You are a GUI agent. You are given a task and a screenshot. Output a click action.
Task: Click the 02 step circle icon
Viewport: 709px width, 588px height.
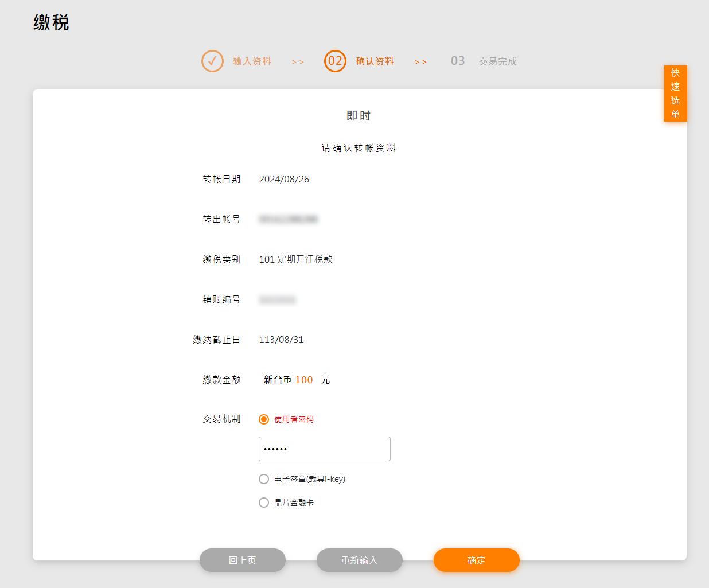pyautogui.click(x=335, y=61)
